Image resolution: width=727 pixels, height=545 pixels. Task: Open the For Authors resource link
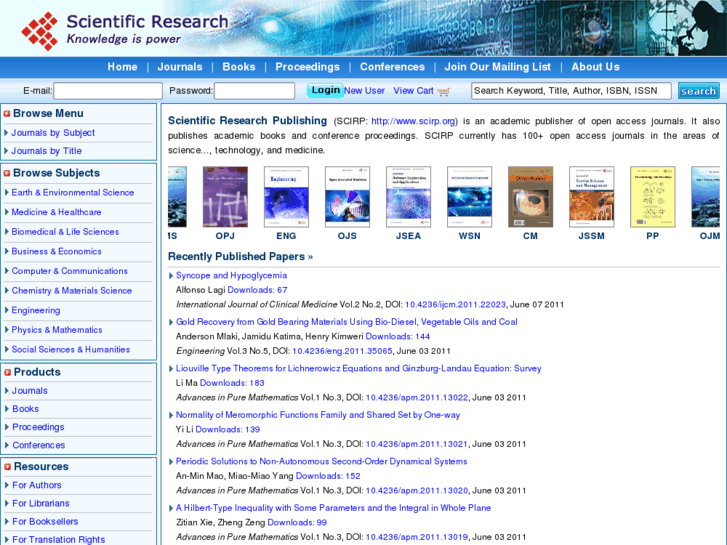(37, 485)
